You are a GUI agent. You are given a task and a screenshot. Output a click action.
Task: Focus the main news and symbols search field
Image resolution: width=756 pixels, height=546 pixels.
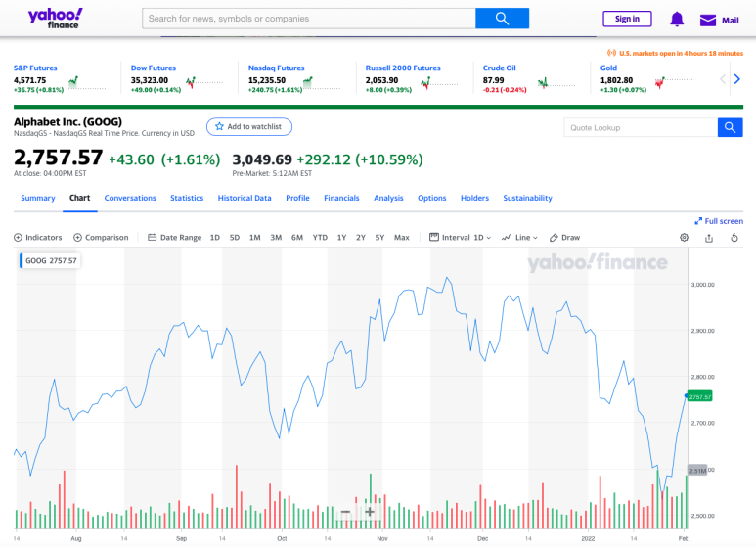(x=309, y=19)
